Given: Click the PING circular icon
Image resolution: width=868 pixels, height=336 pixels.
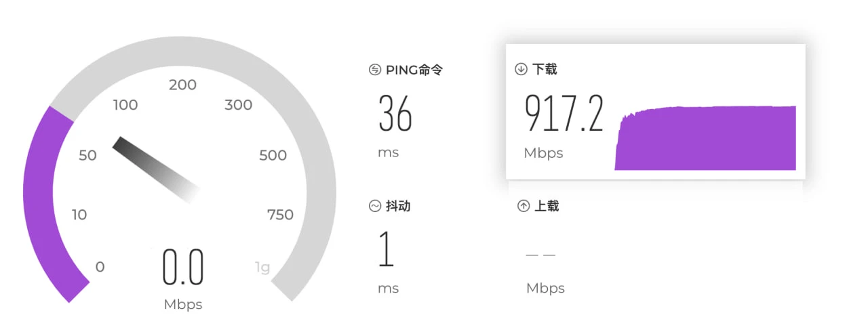Looking at the screenshot, I should [374, 70].
